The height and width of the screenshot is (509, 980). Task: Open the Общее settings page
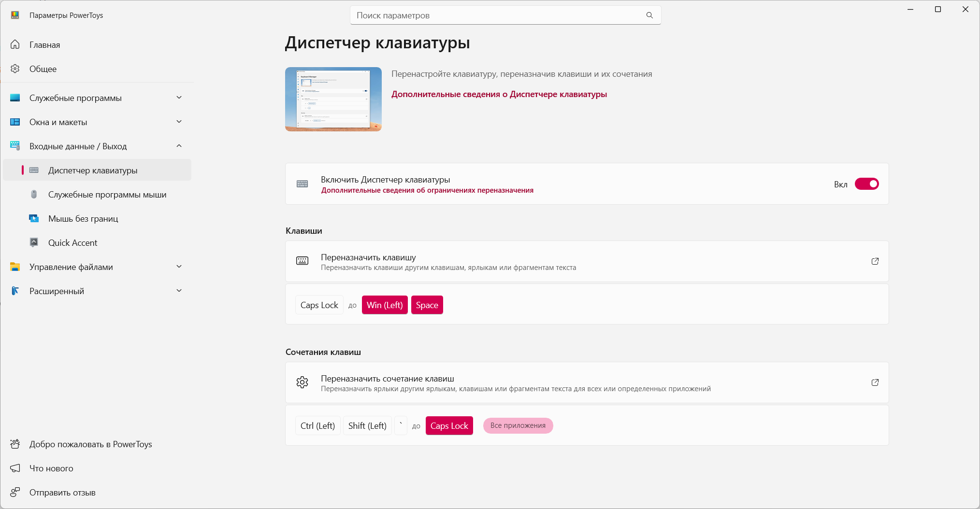tap(97, 69)
